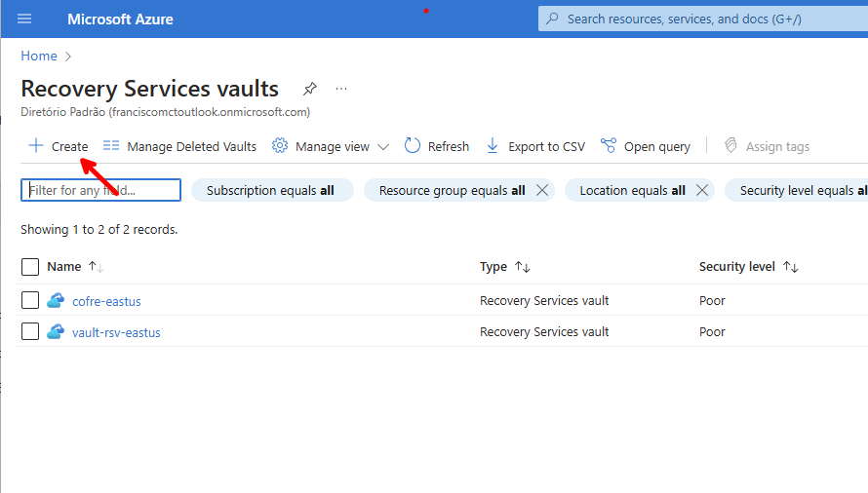The image size is (868, 493).
Task: Go to Home breadcrumb link
Action: click(x=39, y=57)
